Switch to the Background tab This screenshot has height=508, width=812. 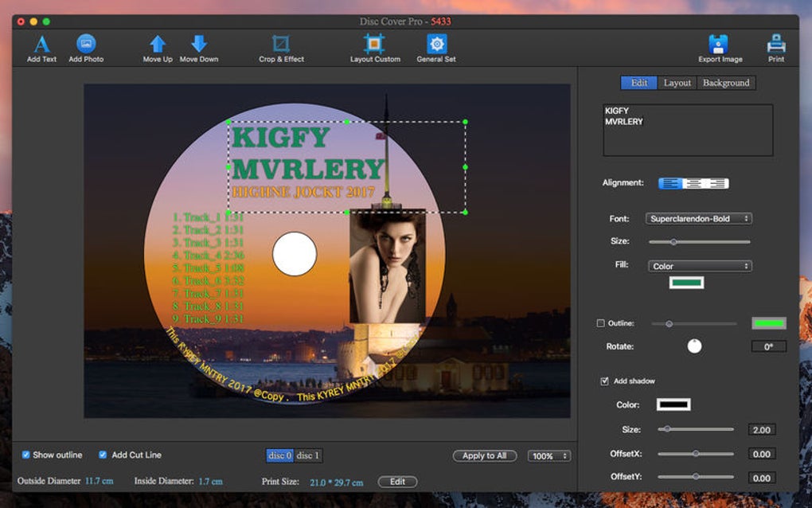725,83
